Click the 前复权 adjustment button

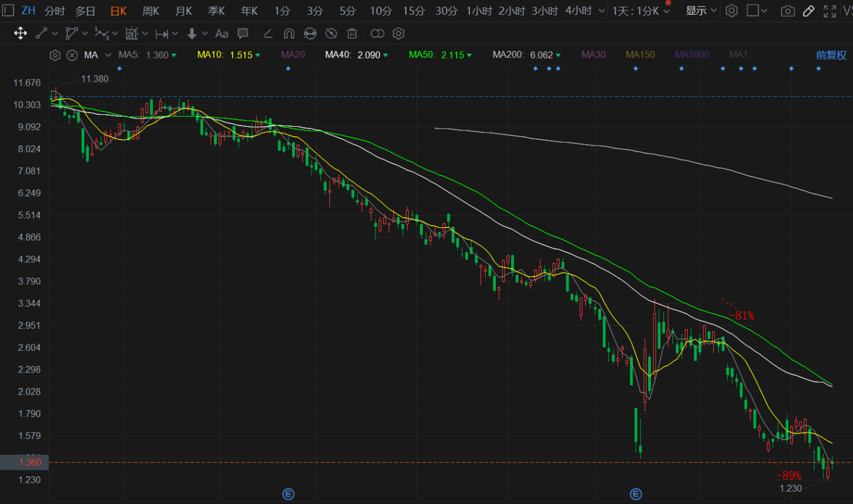(x=831, y=55)
